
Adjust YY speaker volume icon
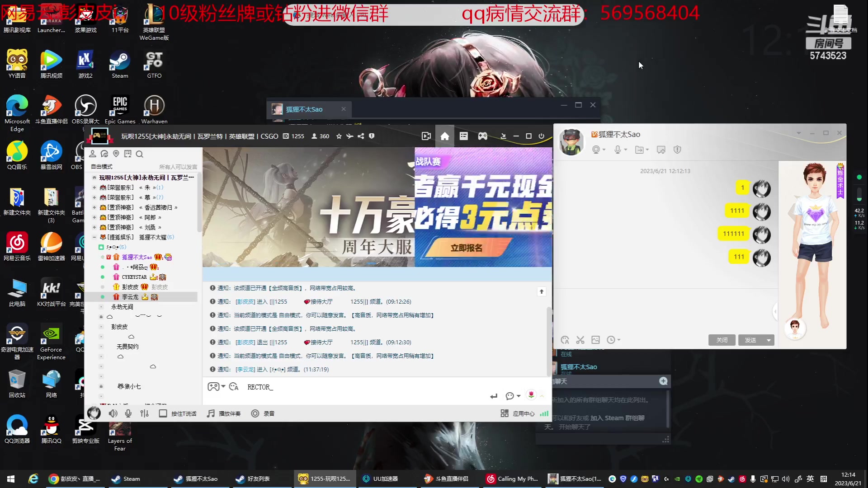tap(113, 413)
